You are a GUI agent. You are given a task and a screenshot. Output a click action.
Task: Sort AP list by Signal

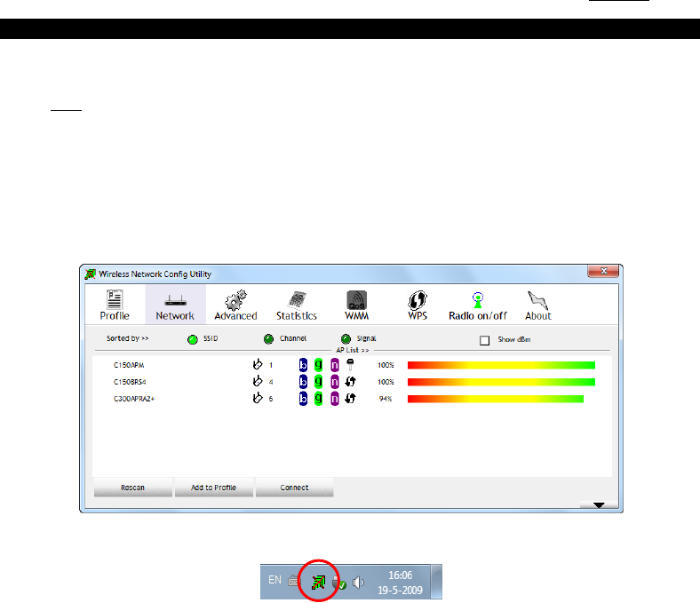346,339
